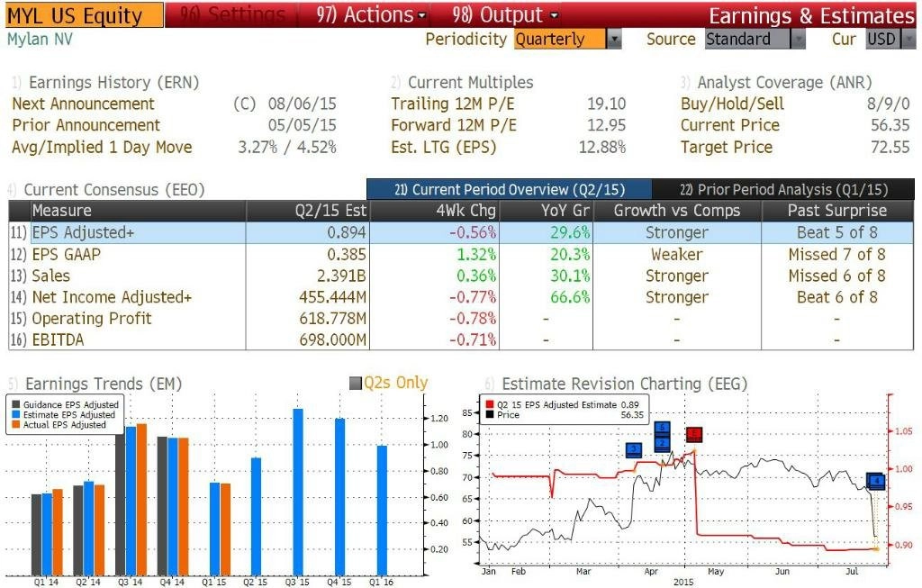The image size is (922, 588).
Task: Click the orange Actual EPS Adjusted legend square
Action: click(x=16, y=424)
